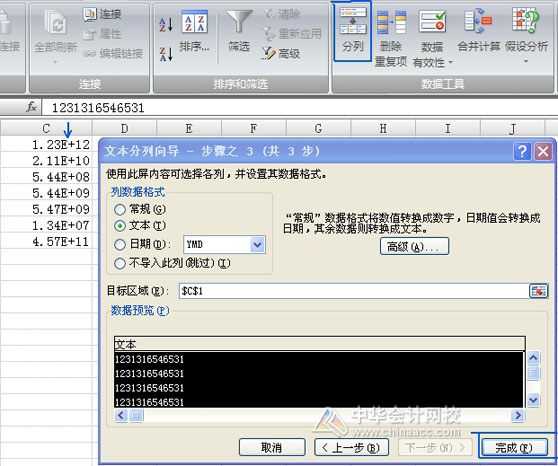This screenshot has width=558, height=466.
Task: Select the Text (文本) radio button
Action: 120,226
